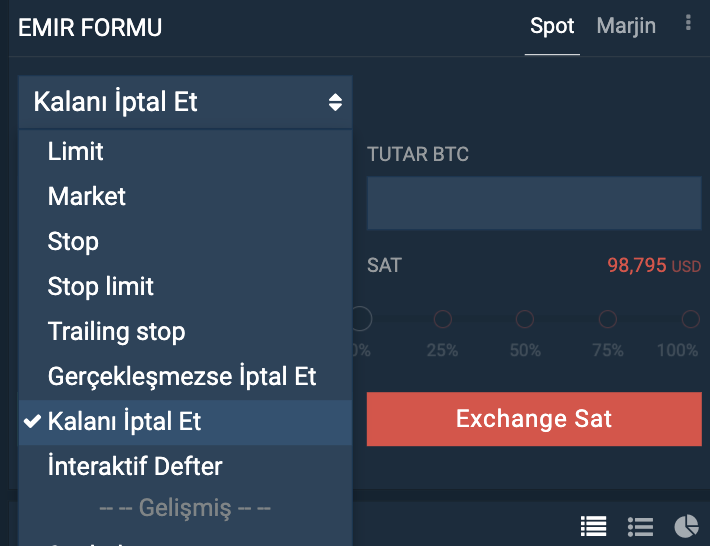Collapse the Kalanı İptal Et order type dropdown
This screenshot has height=546, width=710.
[x=186, y=102]
